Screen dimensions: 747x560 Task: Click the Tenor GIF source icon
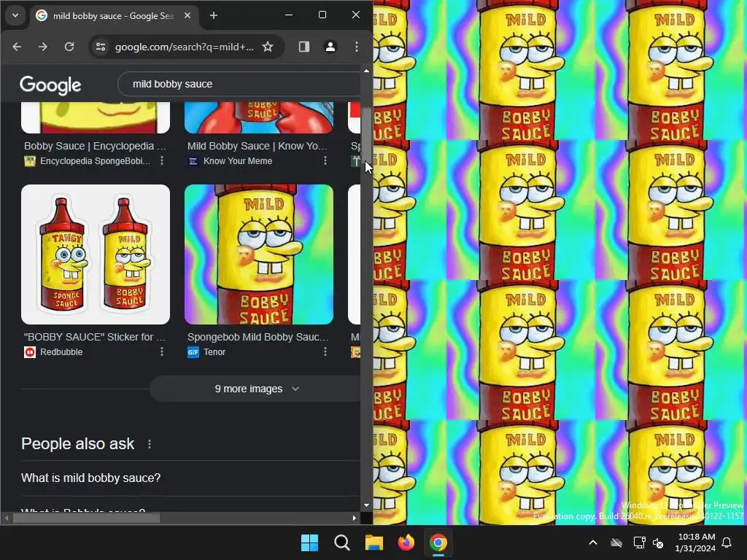click(193, 352)
